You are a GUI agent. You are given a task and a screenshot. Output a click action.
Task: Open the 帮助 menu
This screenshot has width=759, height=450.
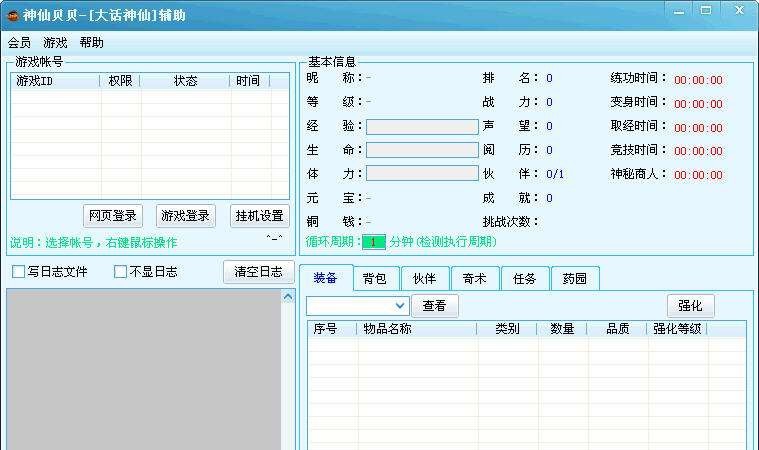91,43
